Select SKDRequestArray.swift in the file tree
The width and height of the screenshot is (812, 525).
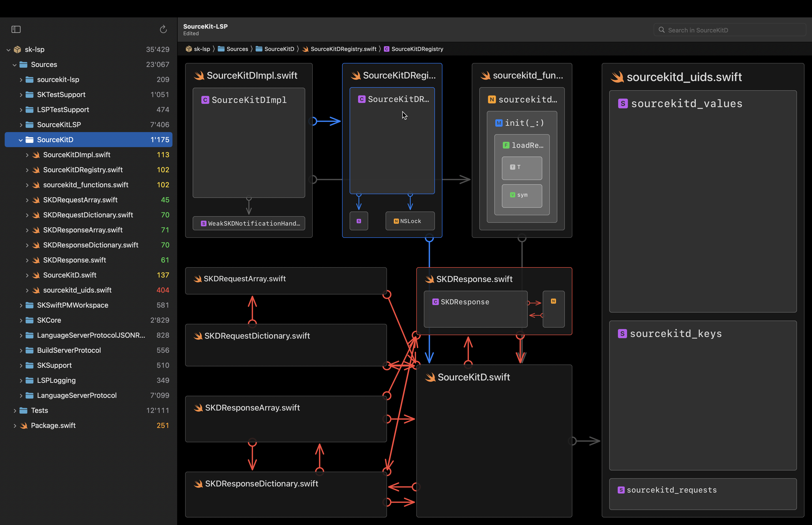[x=89, y=200]
